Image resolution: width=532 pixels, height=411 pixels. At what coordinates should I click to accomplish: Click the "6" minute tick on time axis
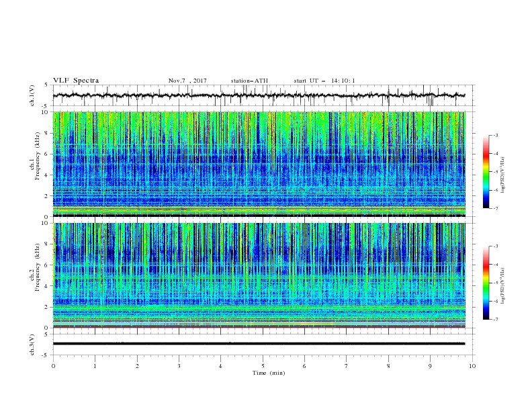pyautogui.click(x=305, y=366)
